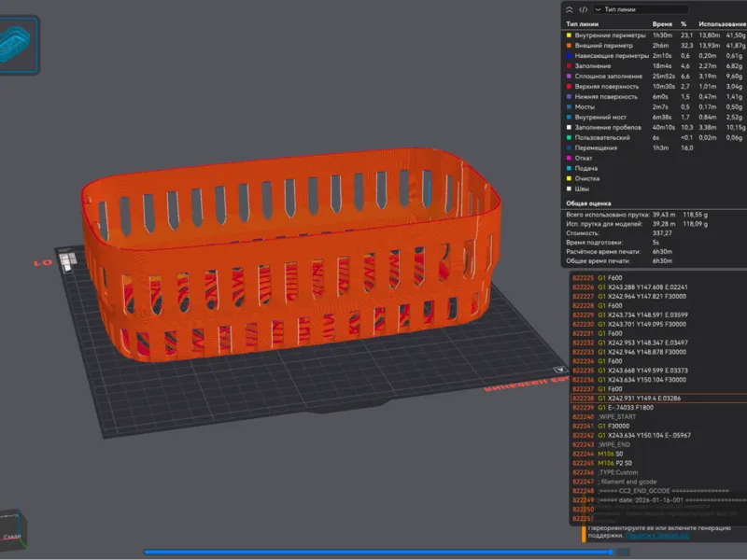
Task: Click the horizontal move slider handle
Action: tap(611, 553)
